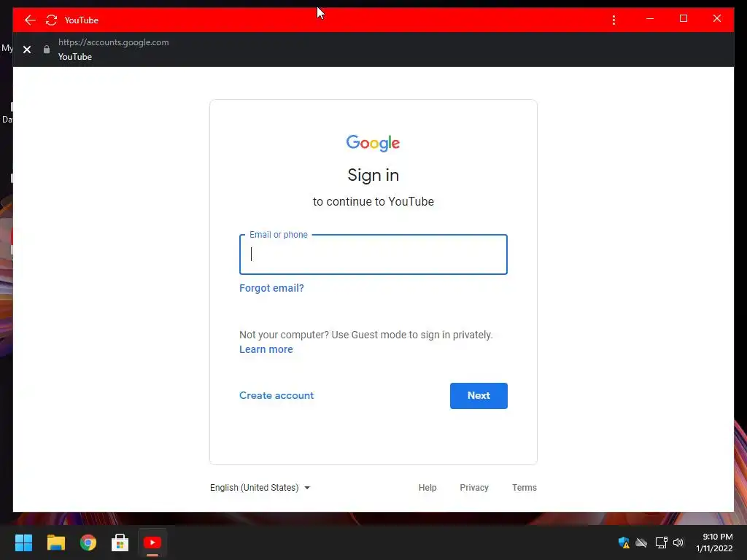The image size is (747, 560).
Task: Focus the Email or phone field
Action: 373,254
